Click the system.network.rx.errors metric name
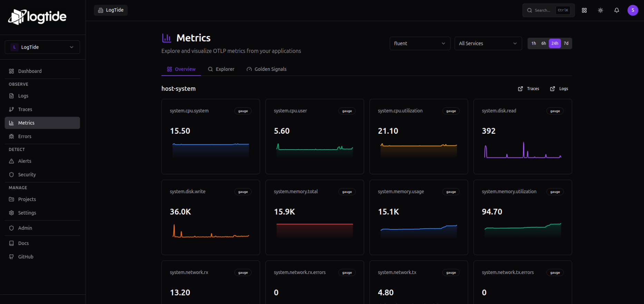Screen dimensions: 644x304 click(300, 272)
